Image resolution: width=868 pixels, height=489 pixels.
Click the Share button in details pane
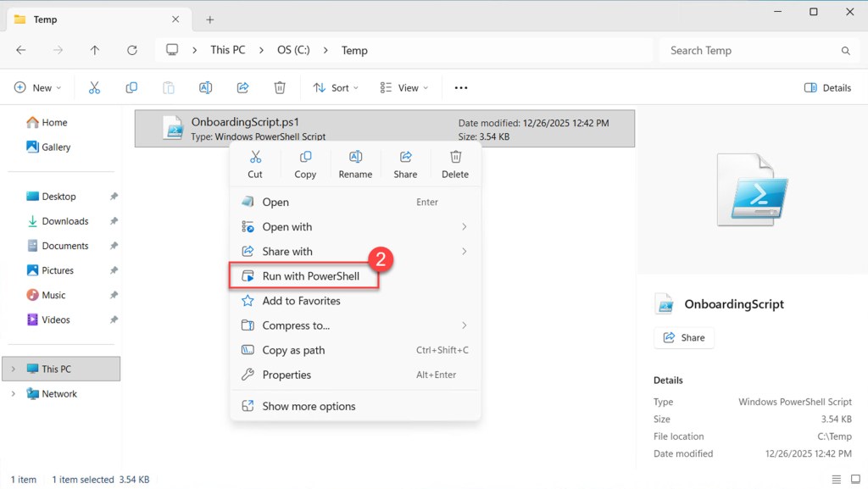tap(684, 337)
